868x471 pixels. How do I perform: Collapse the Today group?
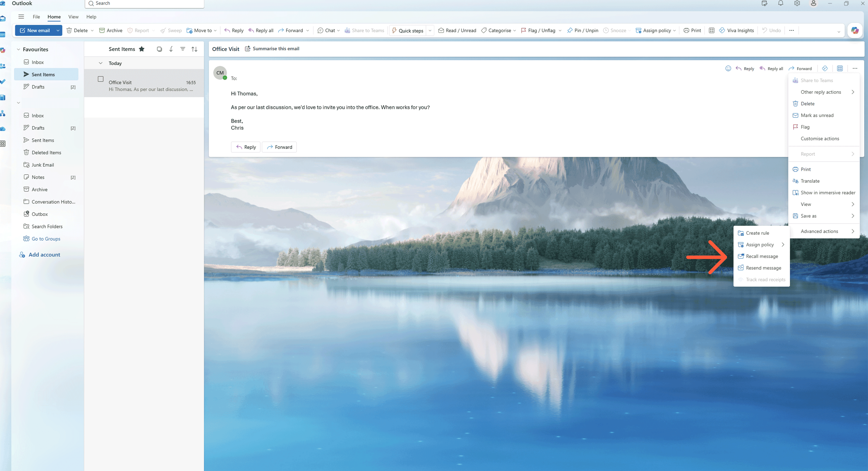pyautogui.click(x=100, y=63)
